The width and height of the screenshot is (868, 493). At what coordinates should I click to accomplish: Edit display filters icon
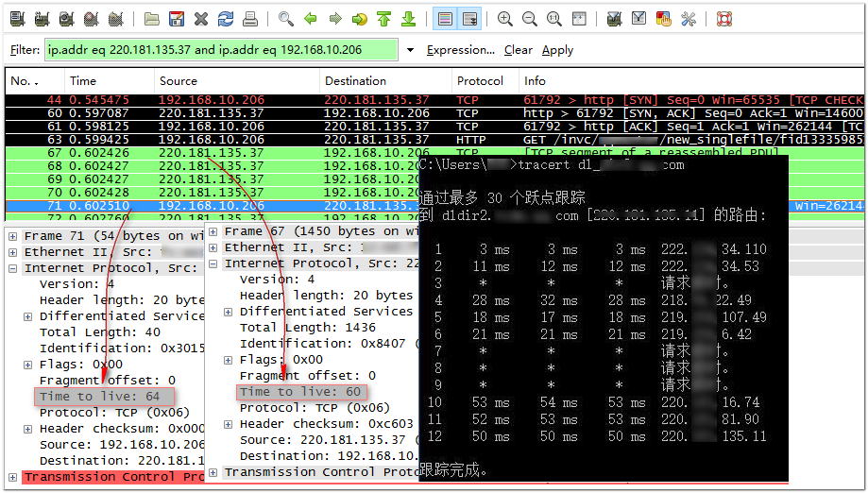coord(638,20)
